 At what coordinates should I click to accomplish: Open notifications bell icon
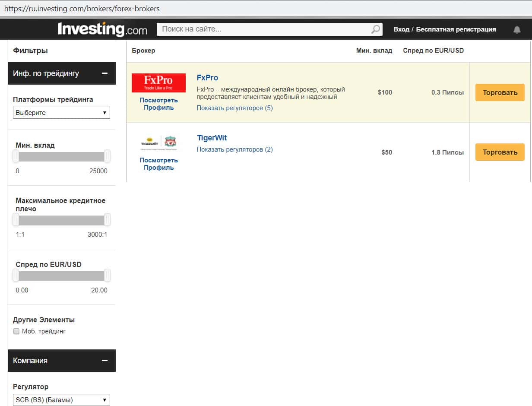click(x=517, y=30)
